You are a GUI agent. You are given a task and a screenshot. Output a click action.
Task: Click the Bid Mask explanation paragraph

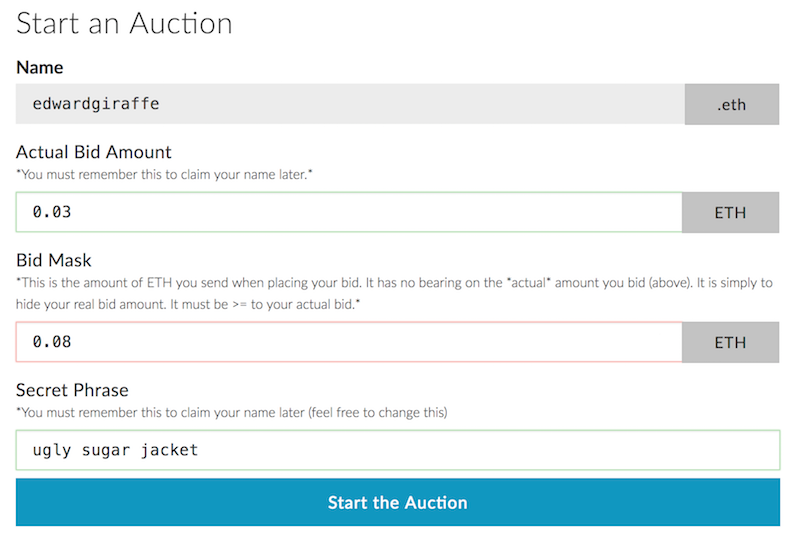tap(394, 293)
